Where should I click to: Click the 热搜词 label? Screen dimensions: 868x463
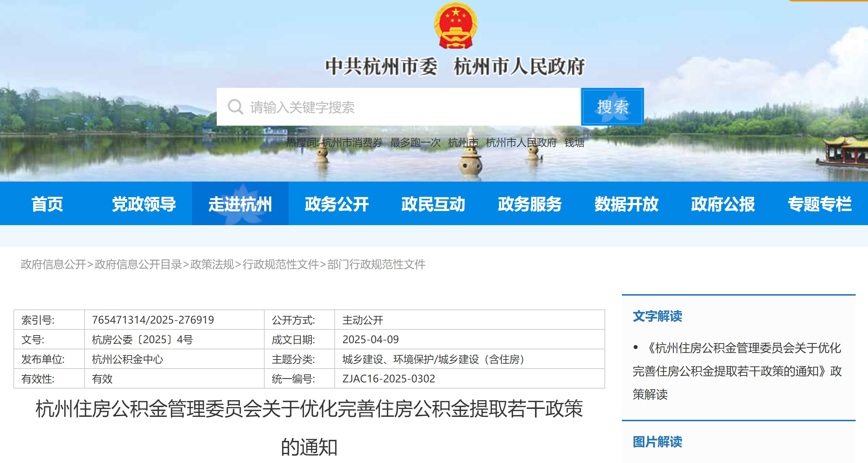click(302, 143)
